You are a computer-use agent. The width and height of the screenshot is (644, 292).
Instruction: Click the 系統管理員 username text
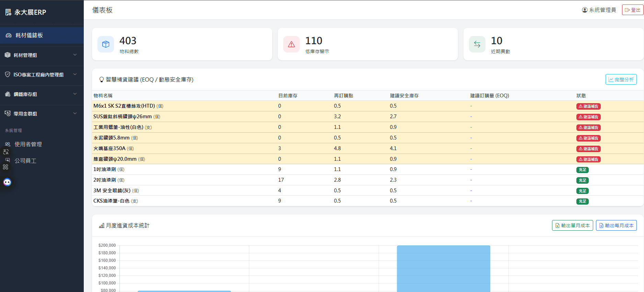(602, 10)
